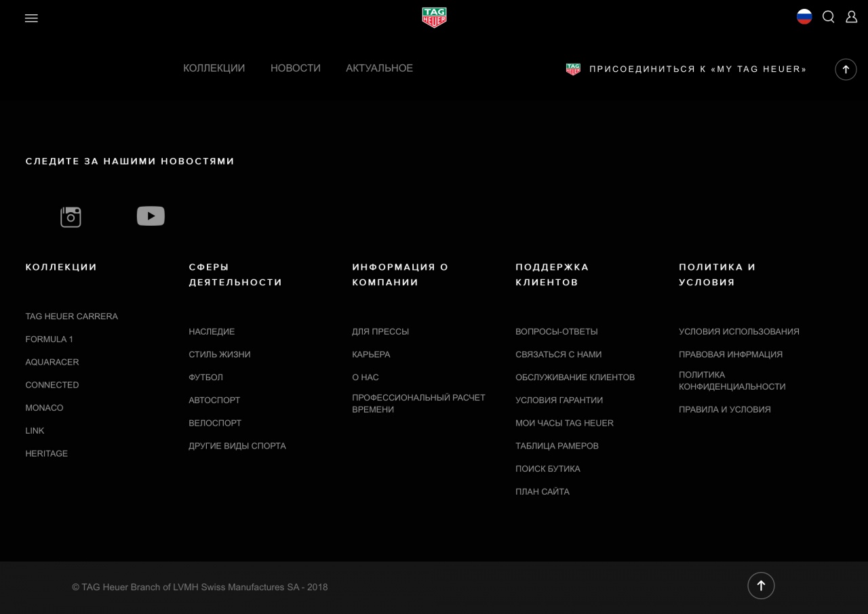Open the hamburger menu icon
Viewport: 868px width, 614px height.
click(31, 18)
